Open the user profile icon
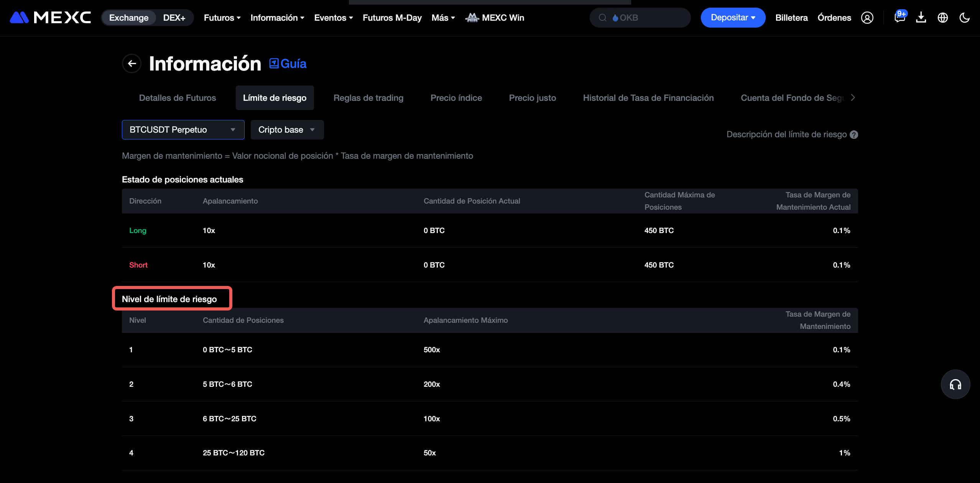This screenshot has height=483, width=980. click(x=867, y=18)
